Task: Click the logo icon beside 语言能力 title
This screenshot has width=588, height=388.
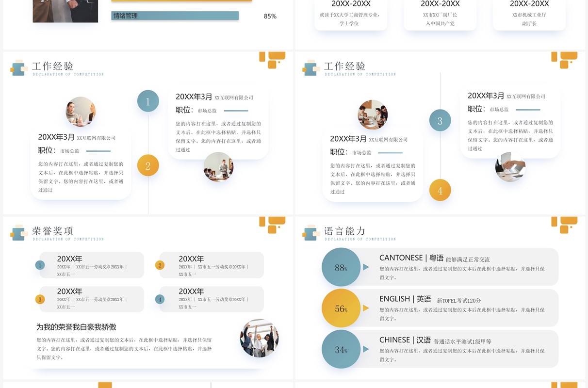Action: pos(310,232)
